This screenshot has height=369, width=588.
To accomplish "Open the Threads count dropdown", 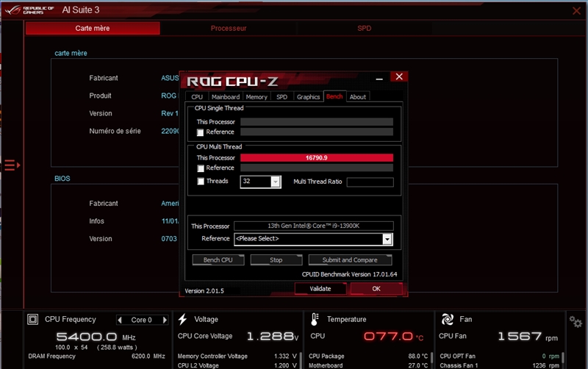I will (x=275, y=182).
